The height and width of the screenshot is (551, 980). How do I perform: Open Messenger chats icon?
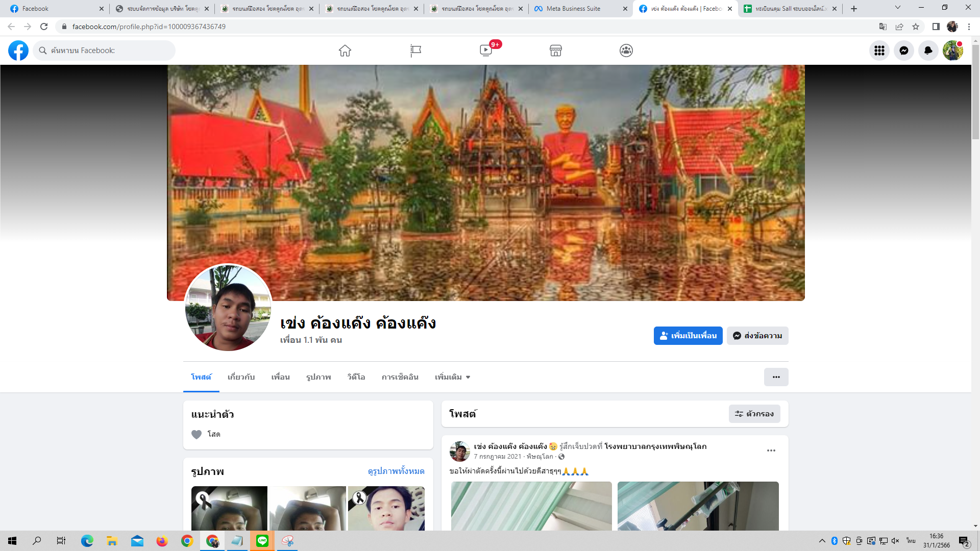coord(903,51)
